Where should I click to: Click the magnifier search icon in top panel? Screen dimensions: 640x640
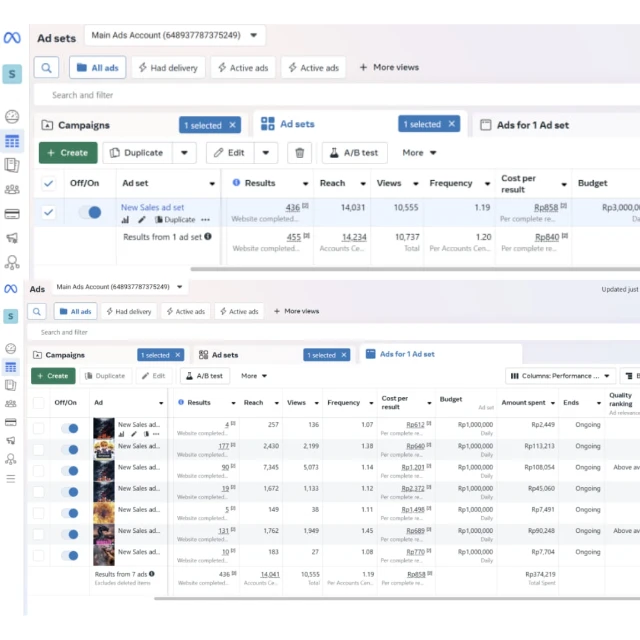click(46, 68)
